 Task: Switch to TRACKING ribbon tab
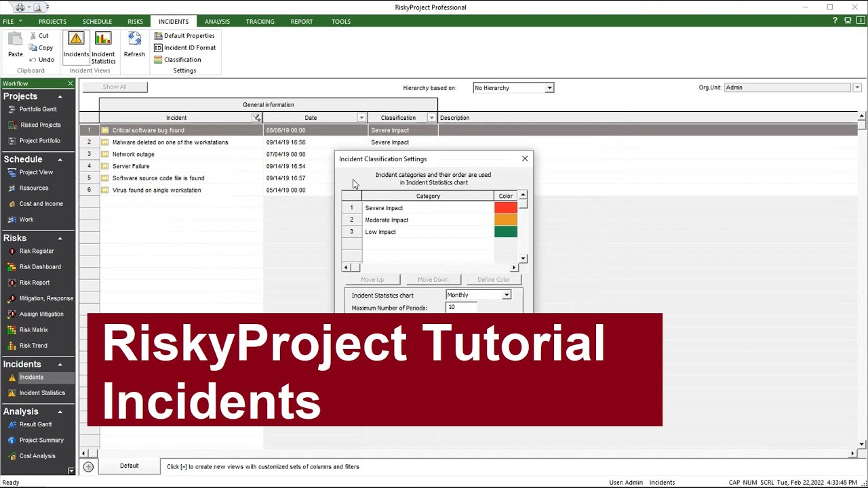(x=260, y=22)
